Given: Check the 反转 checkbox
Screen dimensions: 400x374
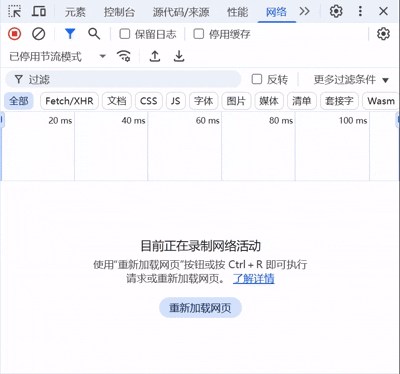Looking at the screenshot, I should (257, 79).
